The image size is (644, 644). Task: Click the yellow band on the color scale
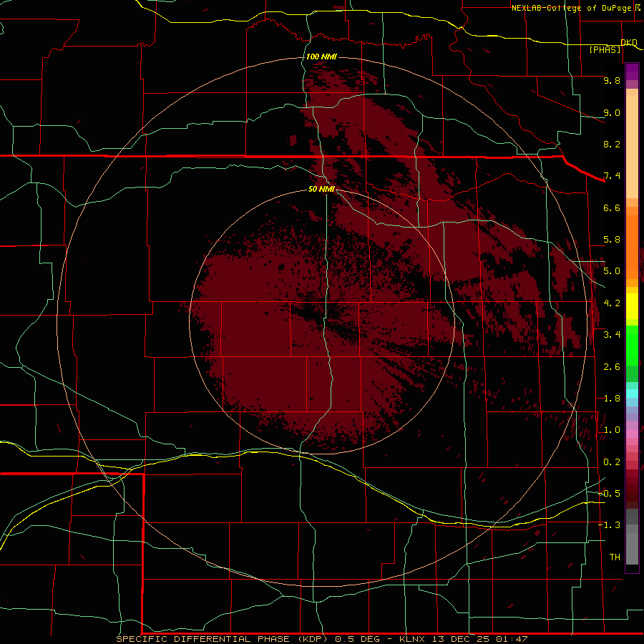point(632,306)
